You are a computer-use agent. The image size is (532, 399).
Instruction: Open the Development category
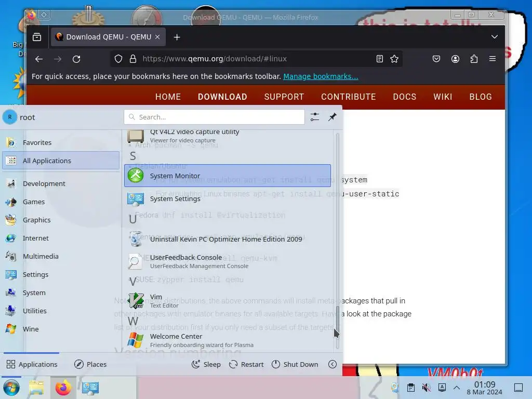coord(61,183)
